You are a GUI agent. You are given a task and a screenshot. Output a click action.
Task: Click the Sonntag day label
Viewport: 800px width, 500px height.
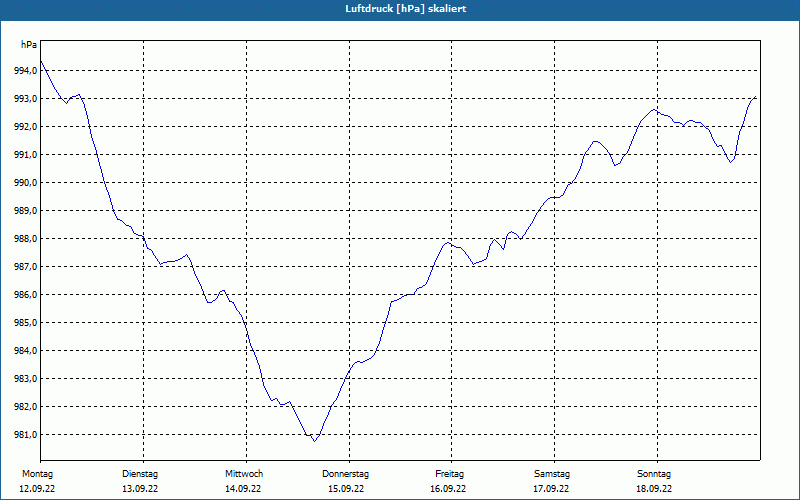click(x=654, y=474)
